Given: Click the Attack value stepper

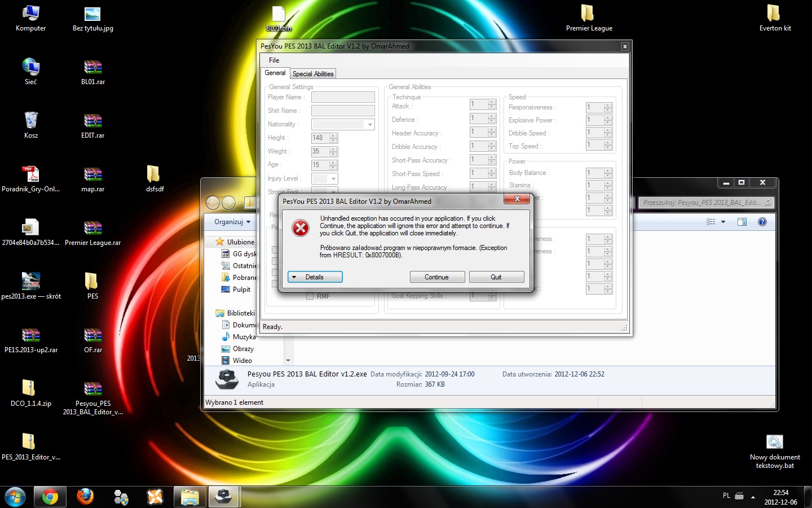Looking at the screenshot, I should click(492, 104).
